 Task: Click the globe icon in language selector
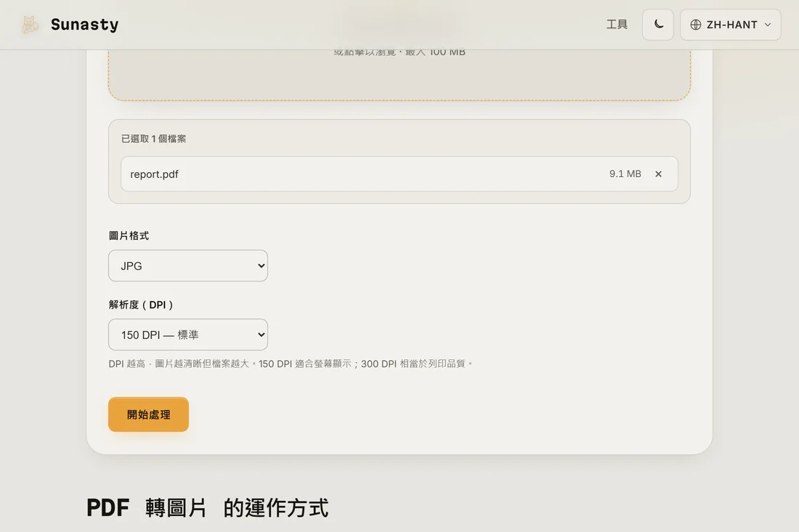696,25
